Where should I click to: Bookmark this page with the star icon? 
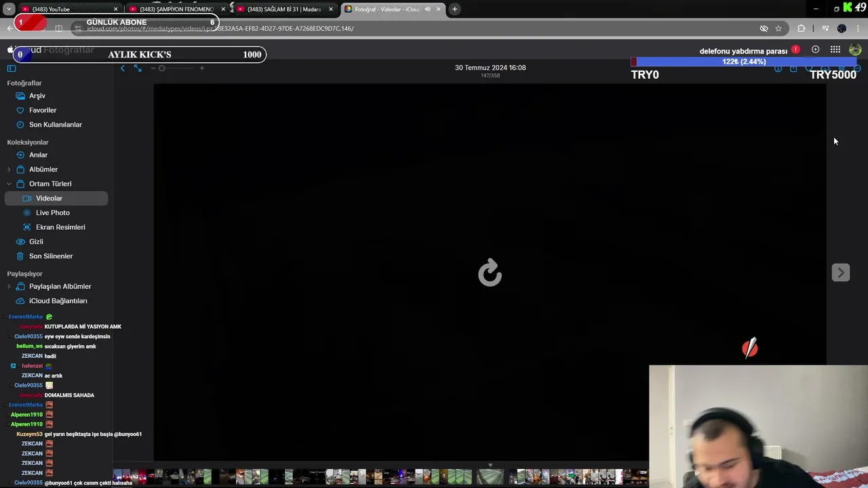pyautogui.click(x=778, y=28)
